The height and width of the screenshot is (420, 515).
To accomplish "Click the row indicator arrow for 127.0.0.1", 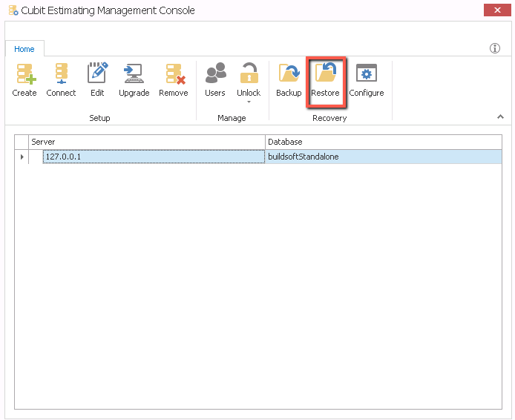I will click(x=22, y=157).
